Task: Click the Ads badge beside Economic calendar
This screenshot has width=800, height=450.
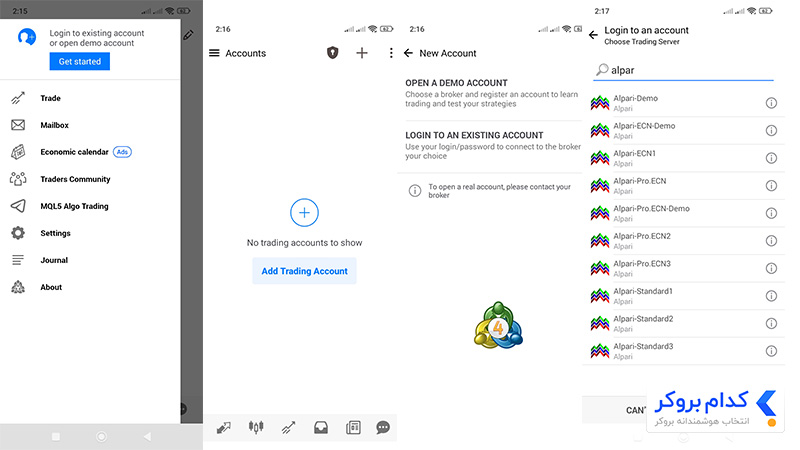Action: (x=122, y=152)
